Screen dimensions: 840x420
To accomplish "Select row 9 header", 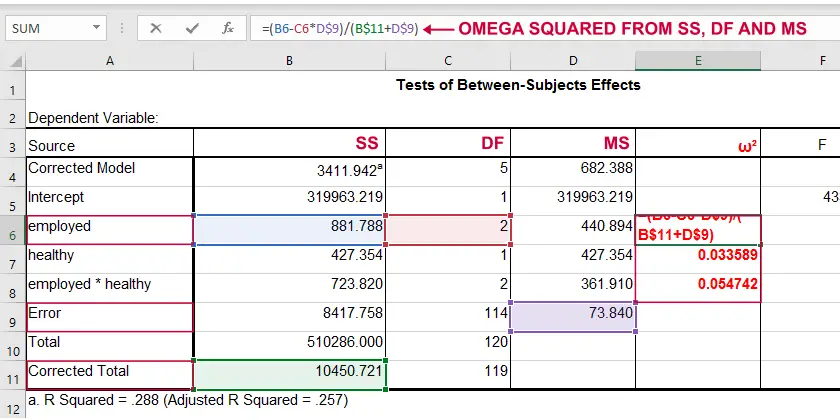I will 13,317.
